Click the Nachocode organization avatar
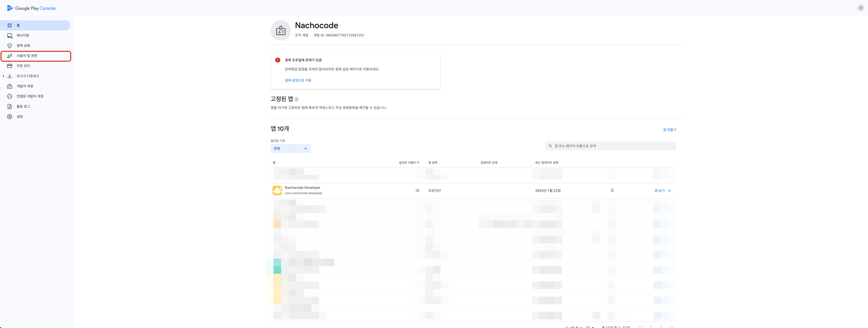The height and width of the screenshot is (328, 868). tap(281, 30)
